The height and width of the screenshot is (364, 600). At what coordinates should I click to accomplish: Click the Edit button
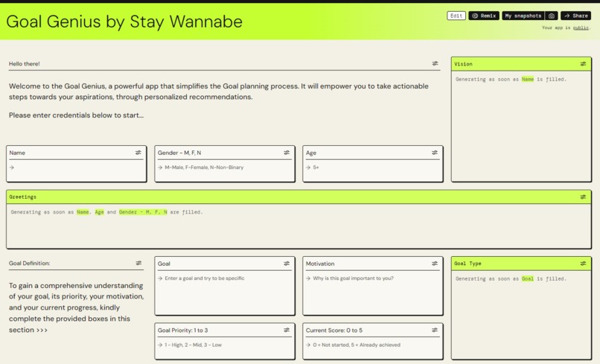click(456, 16)
